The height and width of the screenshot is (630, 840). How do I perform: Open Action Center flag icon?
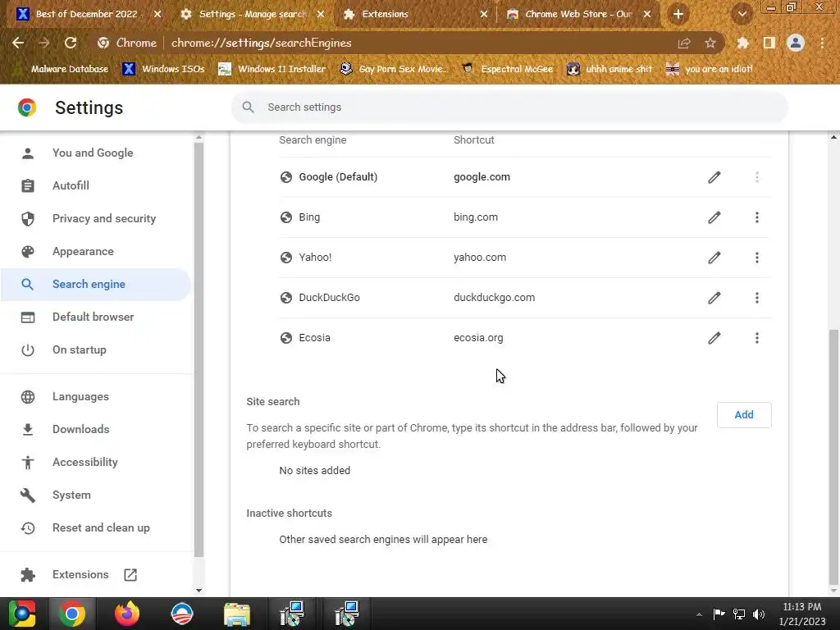[719, 614]
